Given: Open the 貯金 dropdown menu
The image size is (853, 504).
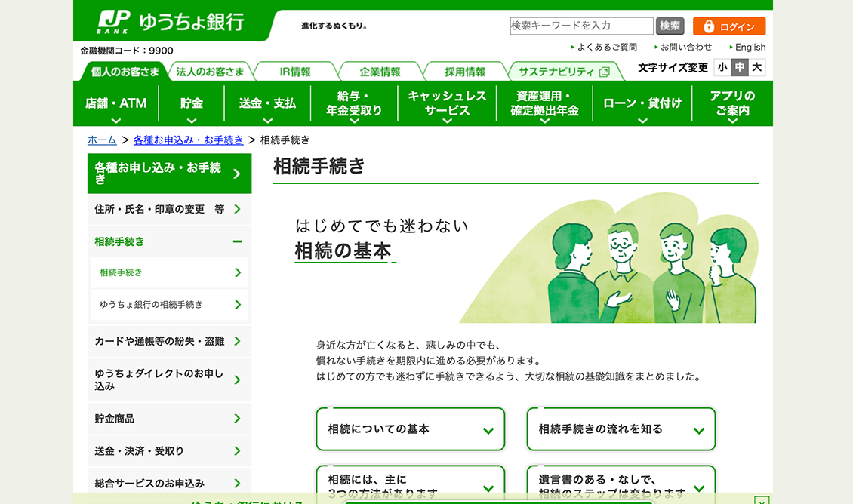Looking at the screenshot, I should click(192, 103).
